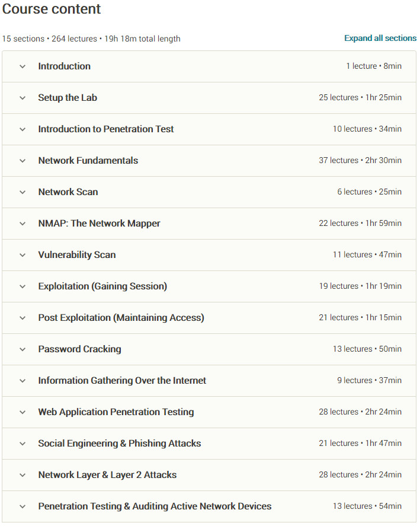Viewport: 420px width, 529px height.
Task: Click chevron next to Introduction to Penetration Test
Action: [x=23, y=129]
